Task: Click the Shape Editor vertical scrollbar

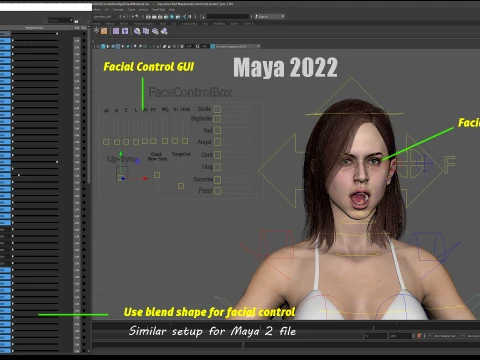Action: pyautogui.click(x=89, y=107)
